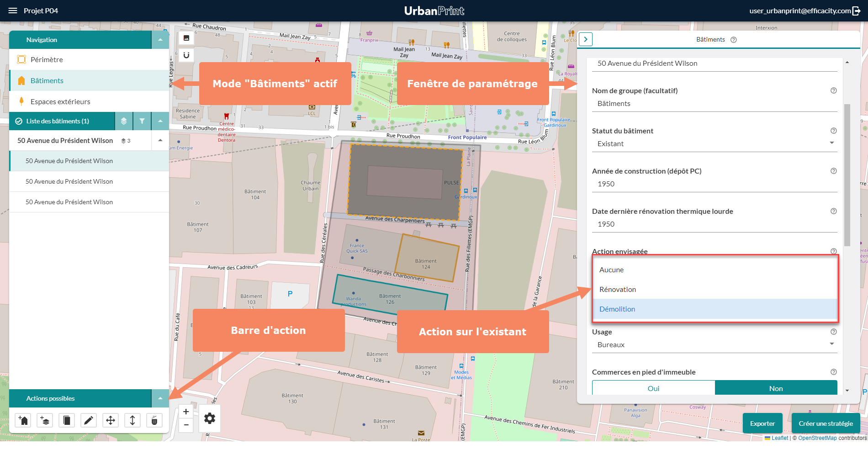The image size is (868, 455).
Task: Select the vertical height adjust tool
Action: tap(132, 420)
